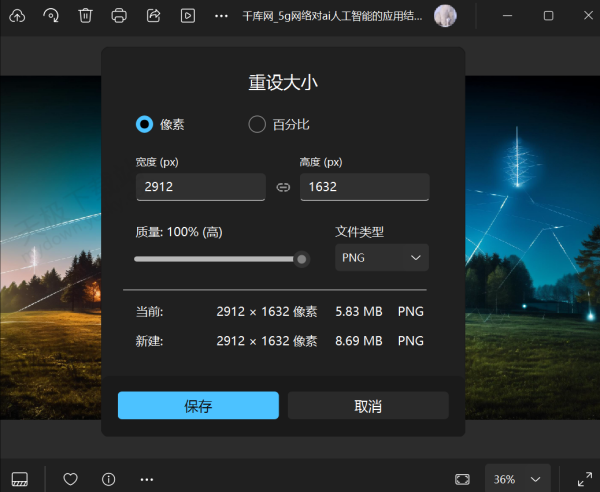The image size is (600, 492).
Task: Open the 36% zoom level dropdown
Action: [x=517, y=479]
